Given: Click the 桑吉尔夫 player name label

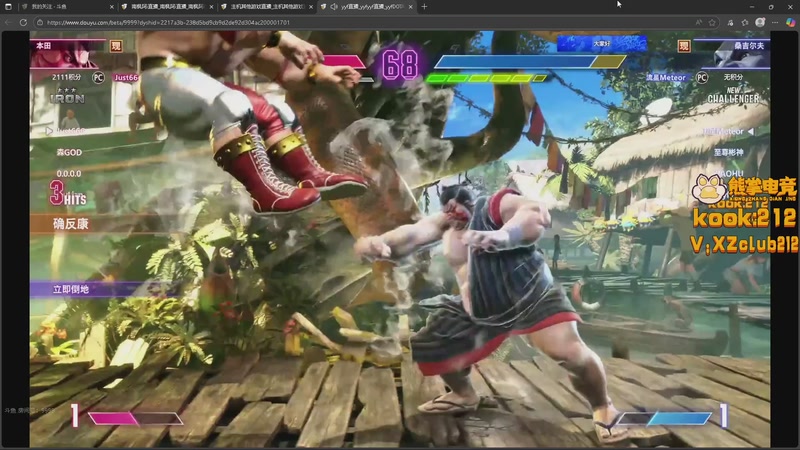Looking at the screenshot, I should 749,45.
